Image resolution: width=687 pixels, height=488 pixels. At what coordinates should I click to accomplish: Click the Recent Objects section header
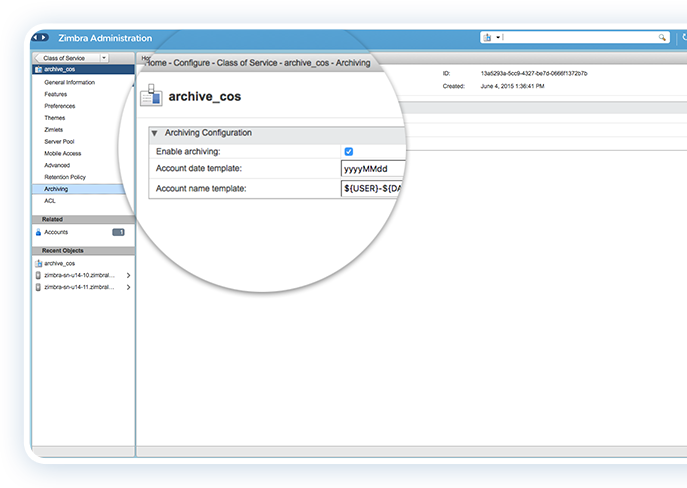(x=83, y=251)
